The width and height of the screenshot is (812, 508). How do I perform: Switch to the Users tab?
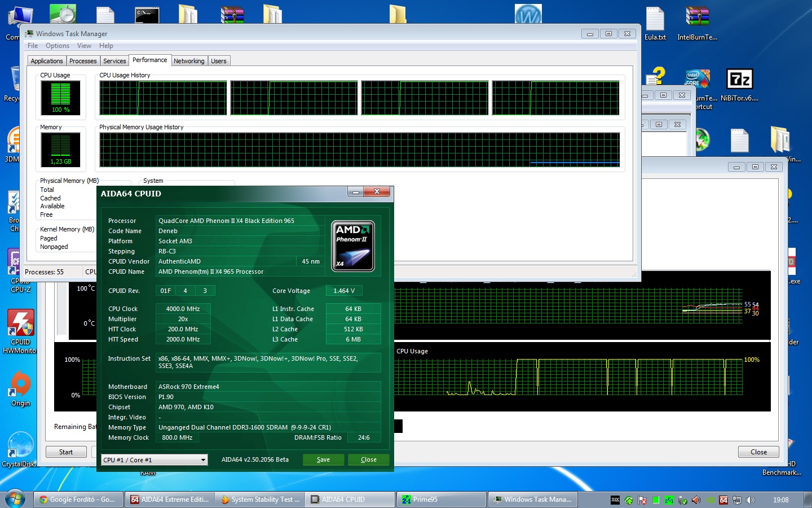[219, 61]
